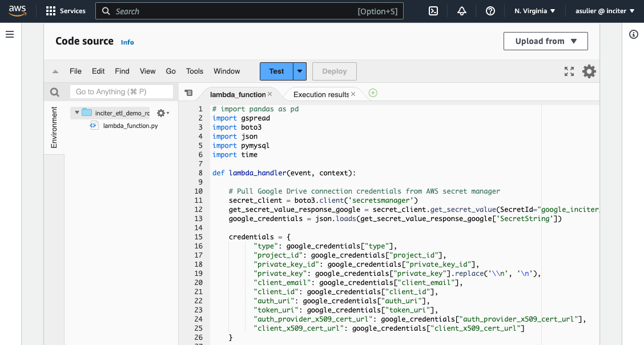Open the N. Virginia region selector
The width and height of the screenshot is (644, 345).
pos(534,11)
